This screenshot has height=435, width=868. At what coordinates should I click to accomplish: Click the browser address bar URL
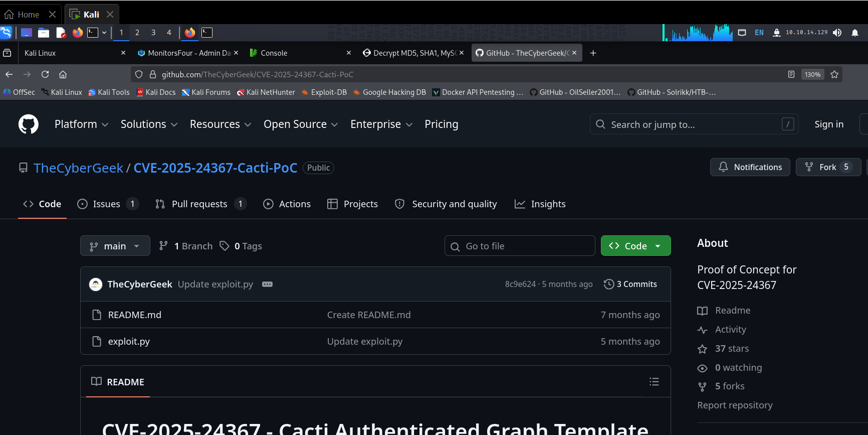point(257,74)
